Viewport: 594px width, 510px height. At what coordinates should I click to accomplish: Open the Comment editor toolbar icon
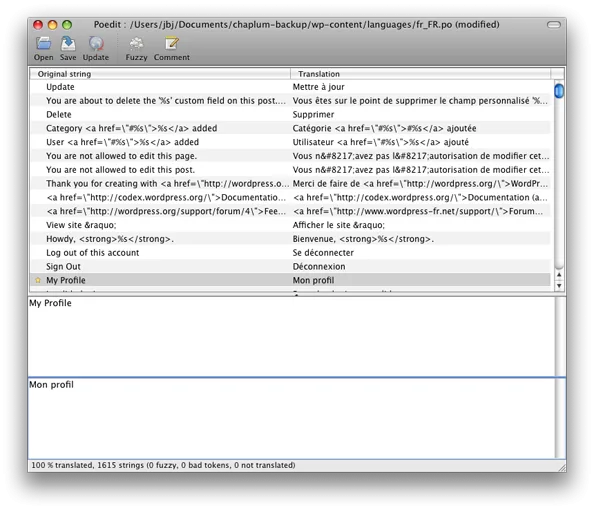coord(172,44)
